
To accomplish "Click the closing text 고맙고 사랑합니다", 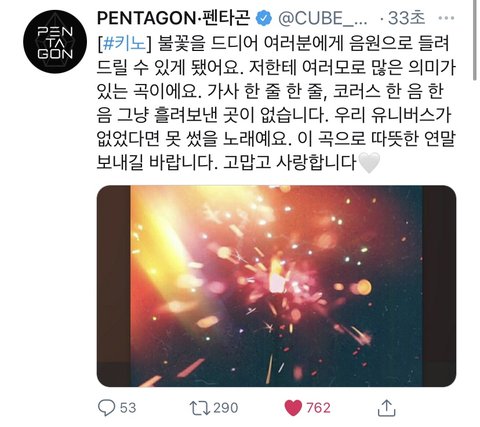I will pyautogui.click(x=289, y=163).
